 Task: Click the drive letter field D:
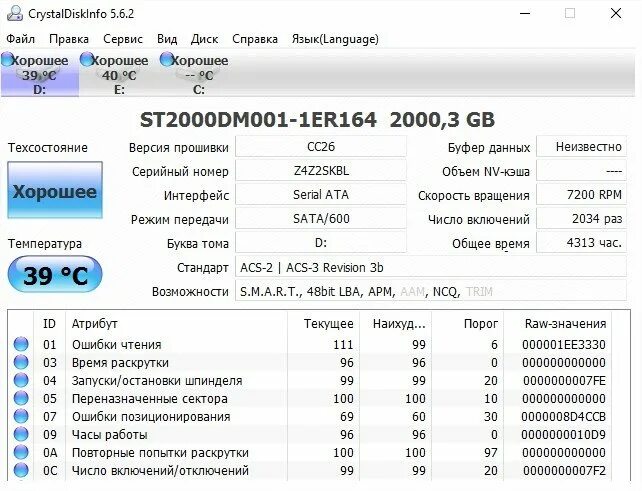(x=321, y=243)
